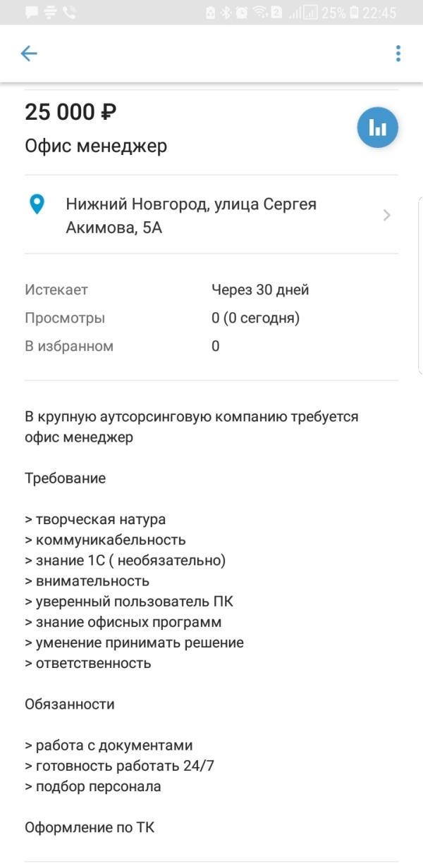Tap the alarm clock status icon
The image size is (423, 868).
(242, 13)
